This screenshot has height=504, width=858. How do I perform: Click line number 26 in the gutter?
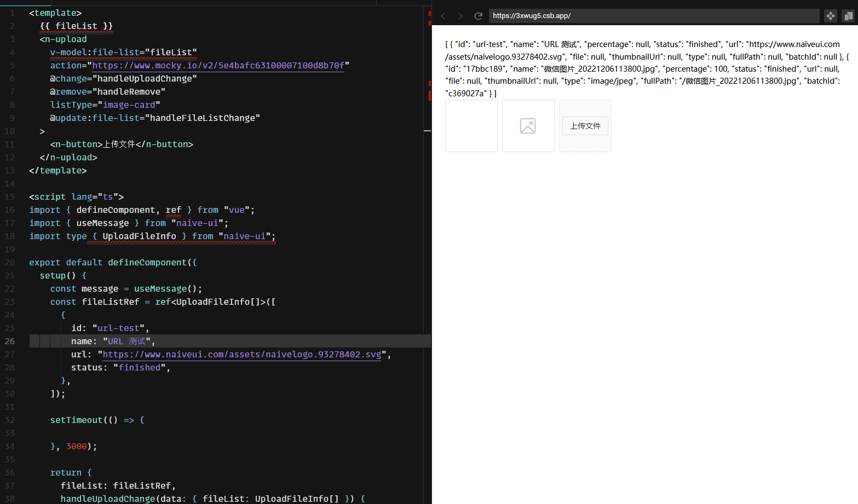(x=9, y=341)
